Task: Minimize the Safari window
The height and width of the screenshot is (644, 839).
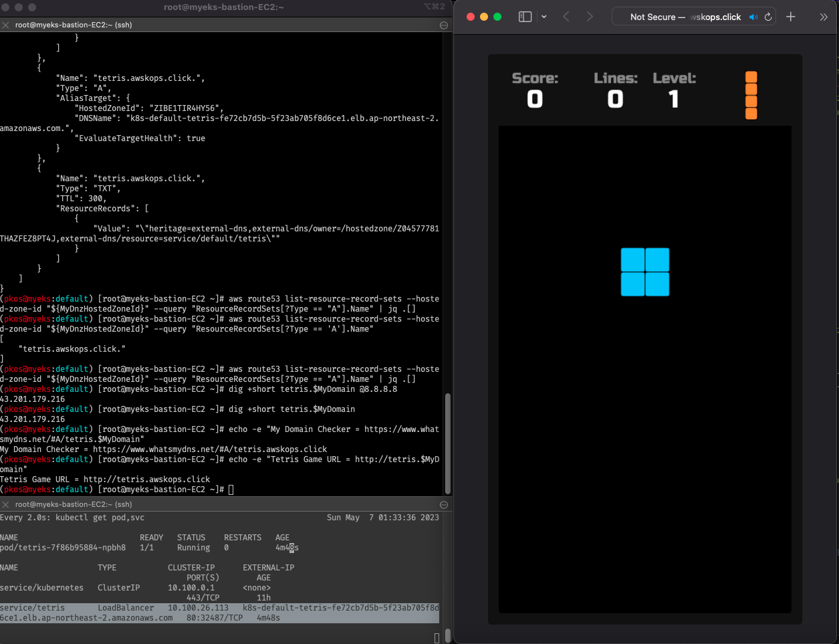Action: click(x=484, y=17)
